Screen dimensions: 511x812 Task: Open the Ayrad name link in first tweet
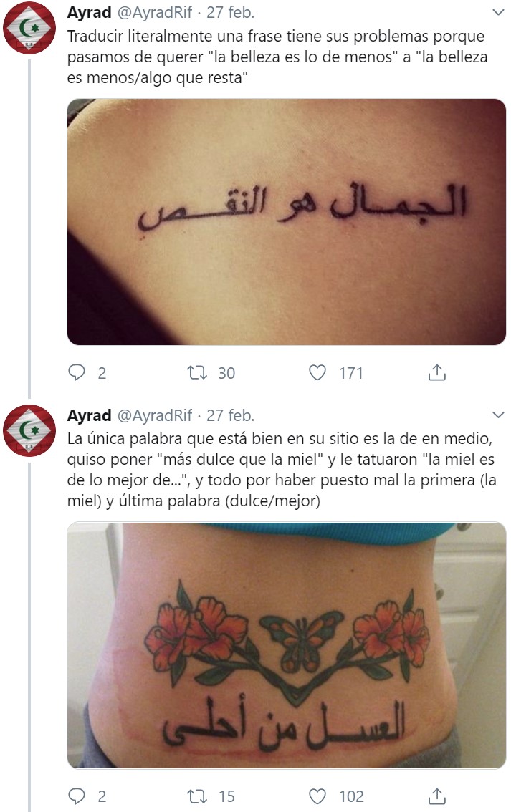click(89, 12)
